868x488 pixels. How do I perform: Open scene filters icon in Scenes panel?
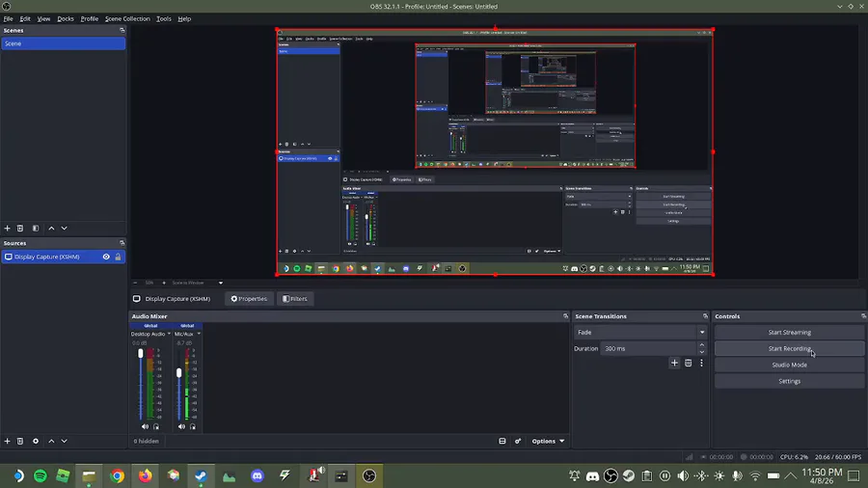[x=36, y=228]
